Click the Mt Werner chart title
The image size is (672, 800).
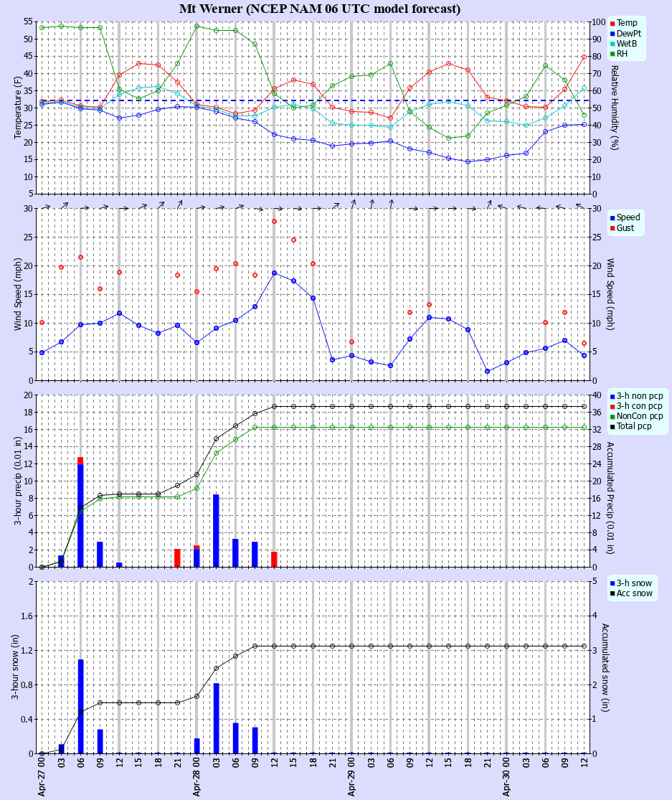pos(320,9)
